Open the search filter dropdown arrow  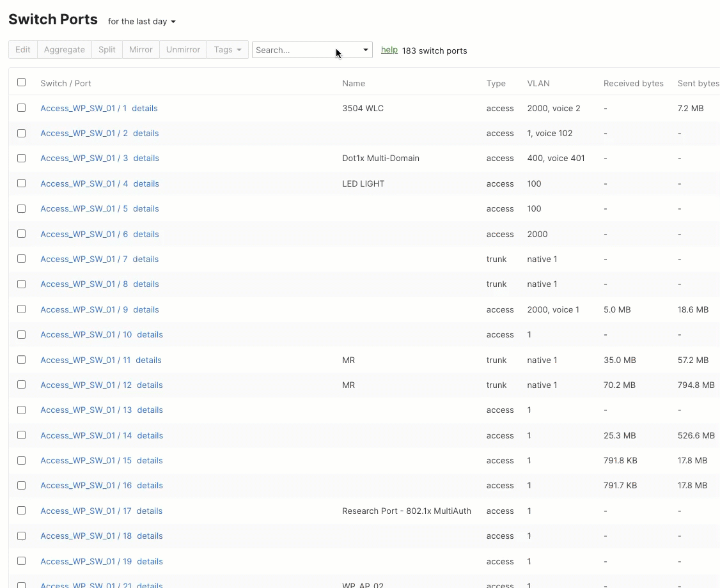click(x=364, y=49)
